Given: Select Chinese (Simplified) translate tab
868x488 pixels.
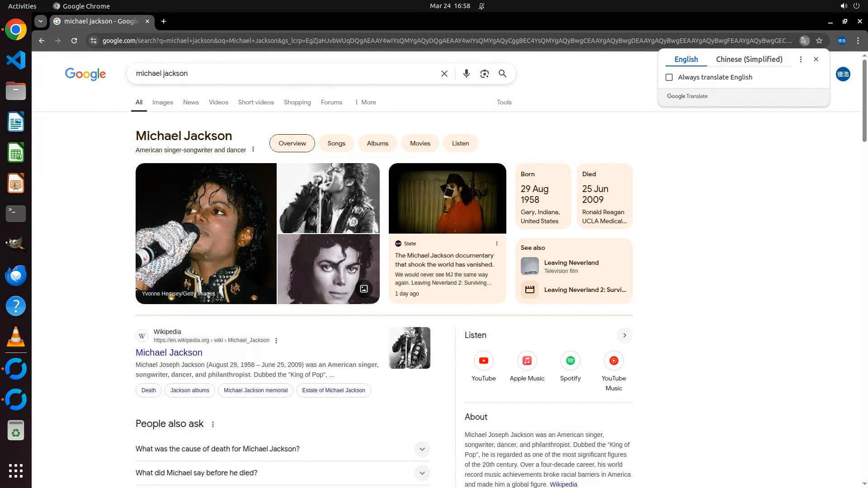Looking at the screenshot, I should pos(749,59).
